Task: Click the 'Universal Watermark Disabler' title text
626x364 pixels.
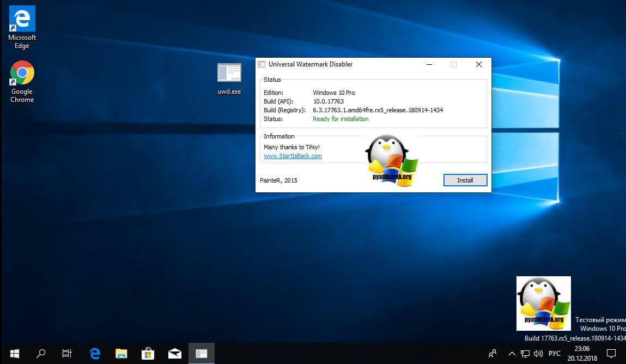Action: (x=311, y=64)
